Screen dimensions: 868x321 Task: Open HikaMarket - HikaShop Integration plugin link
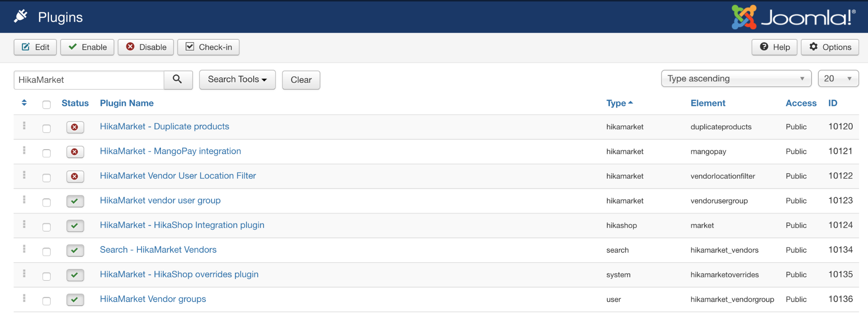pyautogui.click(x=182, y=225)
